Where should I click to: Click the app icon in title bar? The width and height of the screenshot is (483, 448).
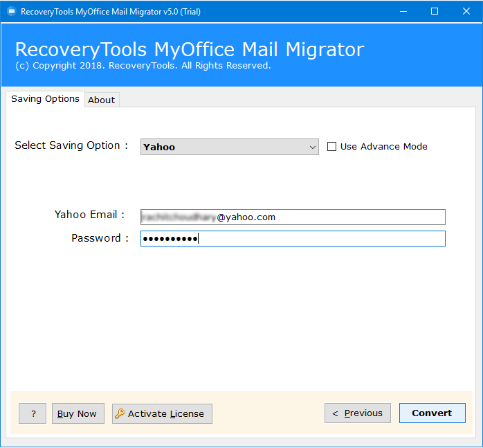(12, 11)
